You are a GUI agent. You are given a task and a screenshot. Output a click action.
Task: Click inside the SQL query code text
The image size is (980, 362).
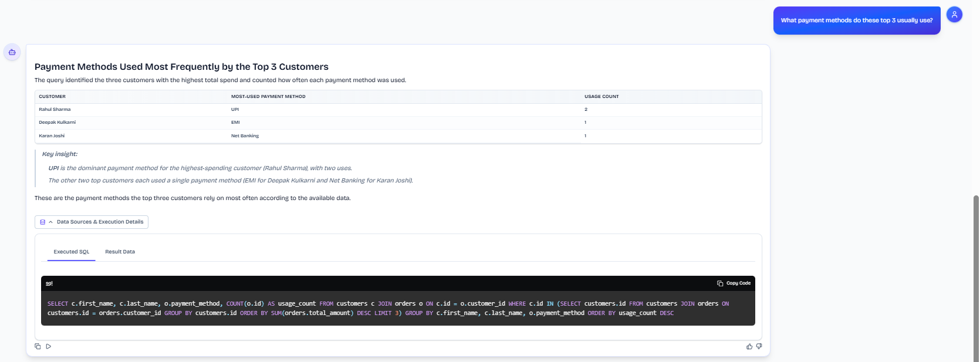click(388, 309)
